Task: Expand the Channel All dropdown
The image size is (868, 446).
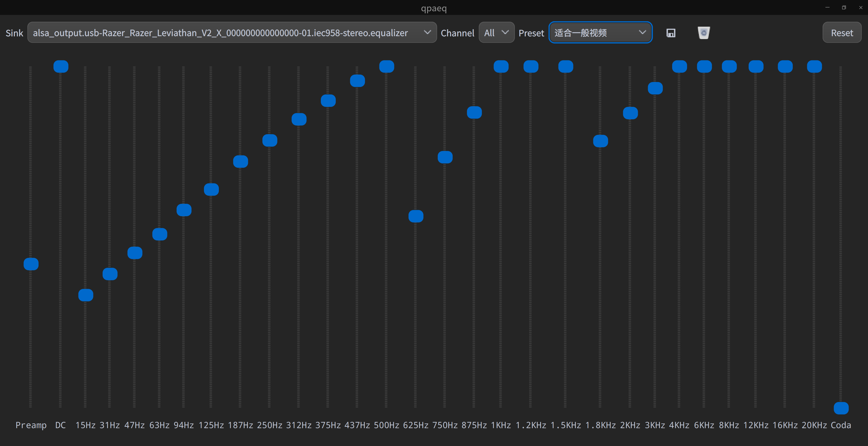Action: pyautogui.click(x=496, y=33)
